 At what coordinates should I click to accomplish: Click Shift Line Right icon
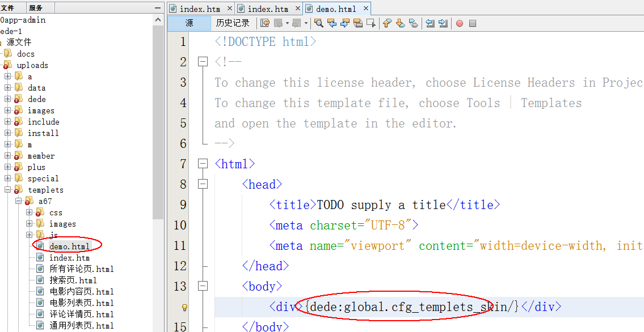click(x=443, y=23)
